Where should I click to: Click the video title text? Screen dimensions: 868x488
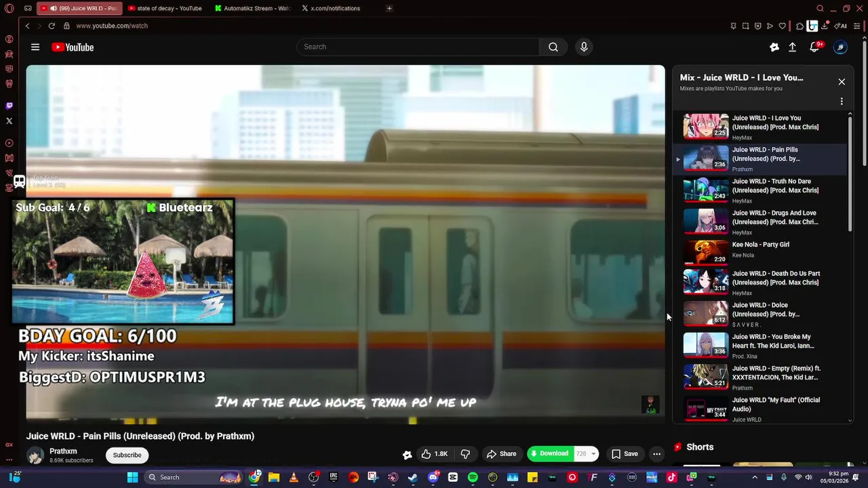point(140,436)
